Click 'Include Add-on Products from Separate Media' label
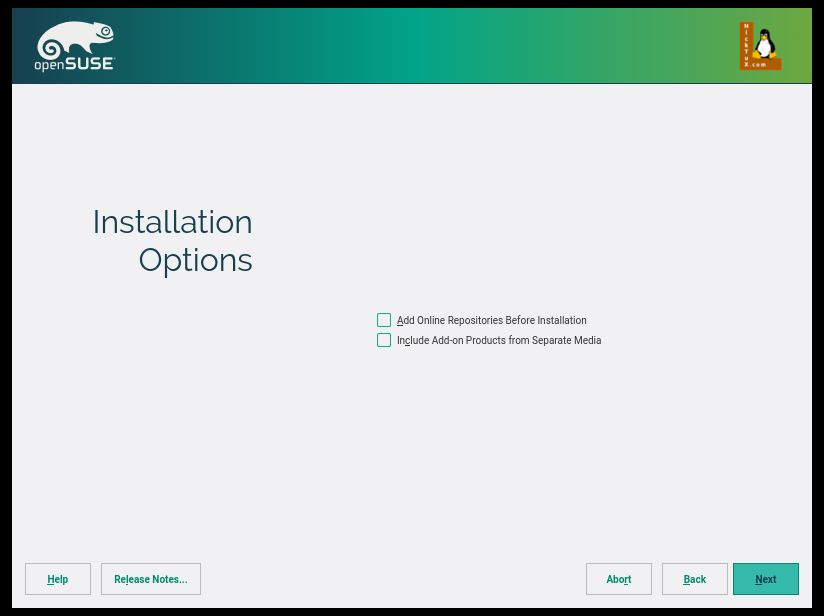The height and width of the screenshot is (616, 824). pos(499,341)
